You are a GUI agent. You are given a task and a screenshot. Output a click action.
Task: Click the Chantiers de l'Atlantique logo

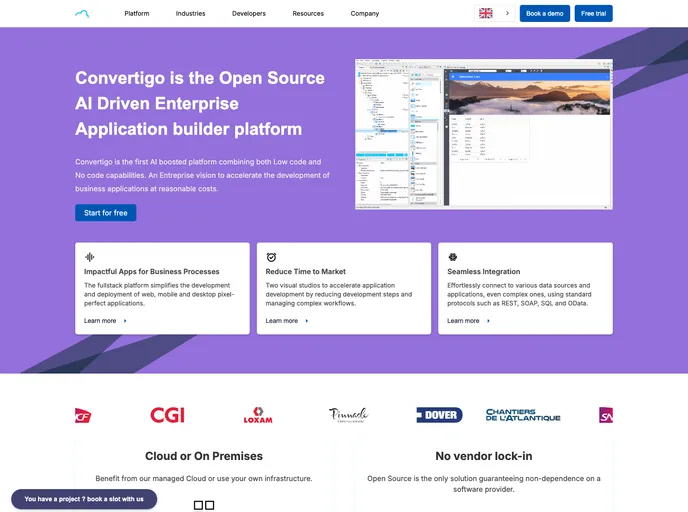tap(523, 415)
